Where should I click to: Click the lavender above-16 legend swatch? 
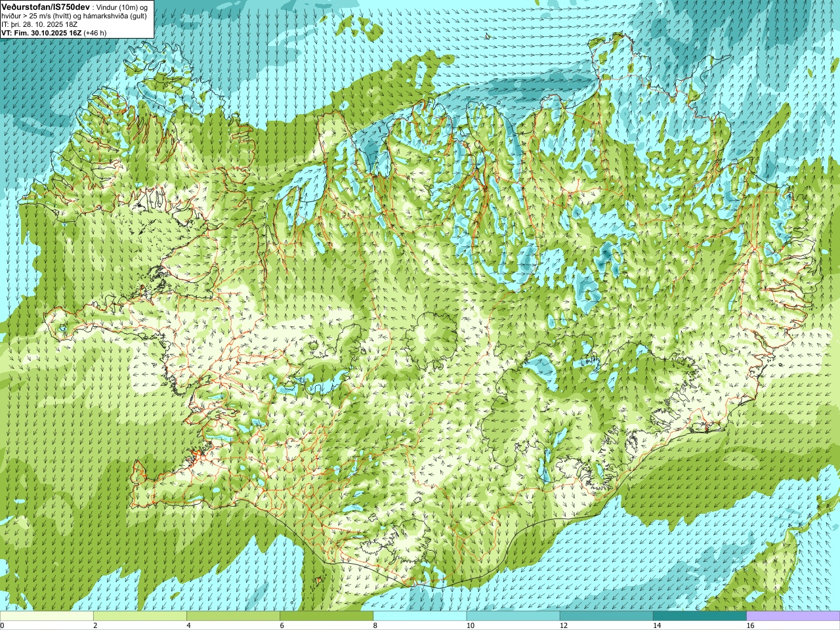point(793,616)
